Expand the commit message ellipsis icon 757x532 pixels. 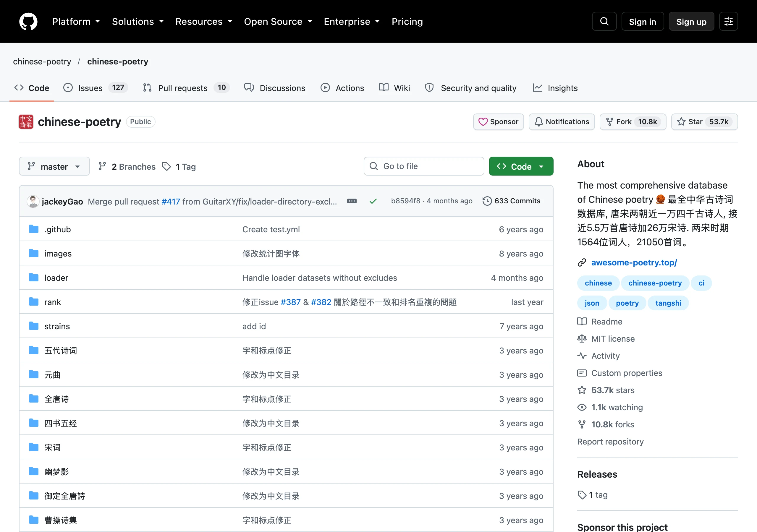click(x=352, y=201)
